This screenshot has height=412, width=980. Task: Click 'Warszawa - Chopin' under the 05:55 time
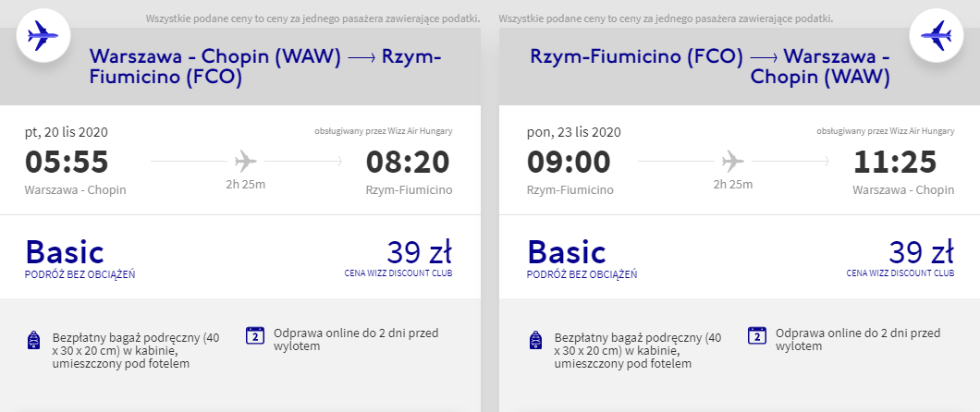76,189
